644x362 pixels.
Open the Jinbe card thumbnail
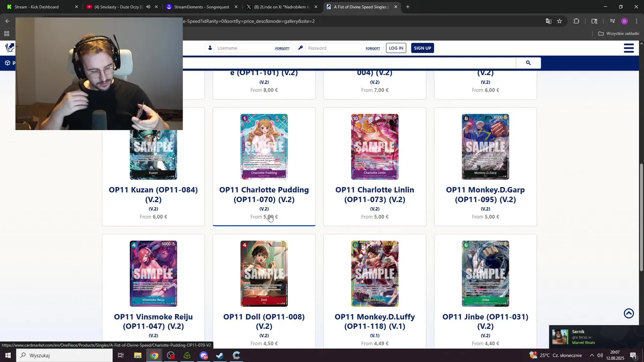point(486,274)
